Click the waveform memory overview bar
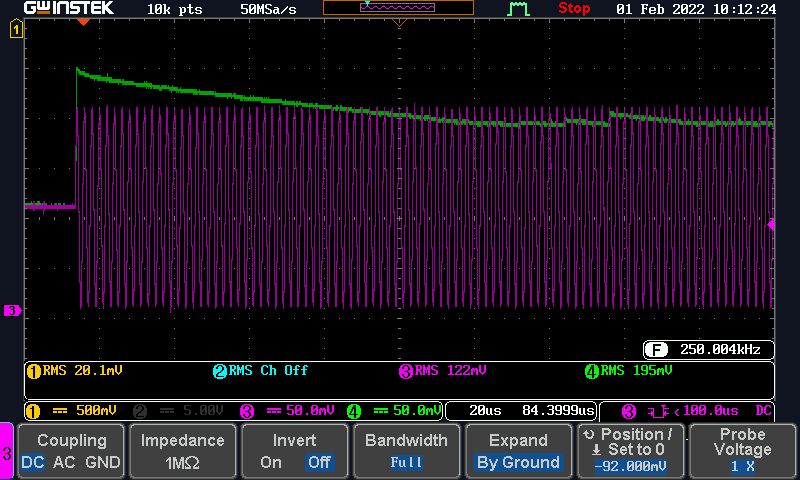800x480 pixels. 398,8
